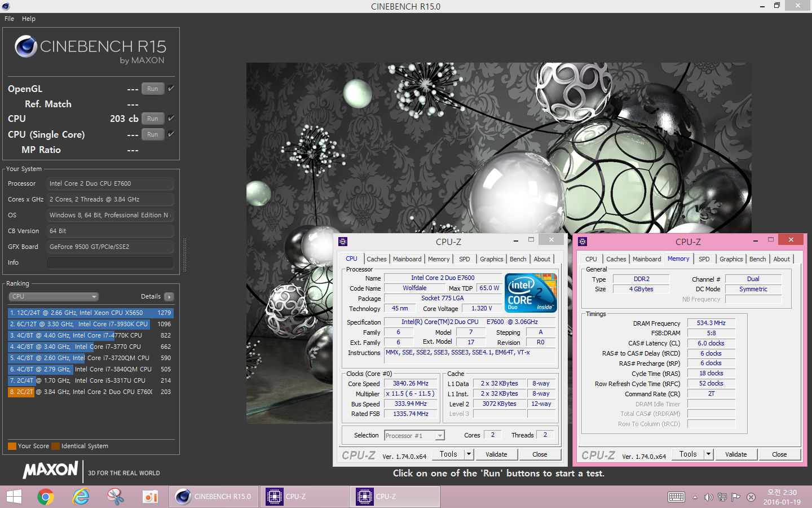
Task: Click Validate in left CPU-Z window
Action: (496, 454)
